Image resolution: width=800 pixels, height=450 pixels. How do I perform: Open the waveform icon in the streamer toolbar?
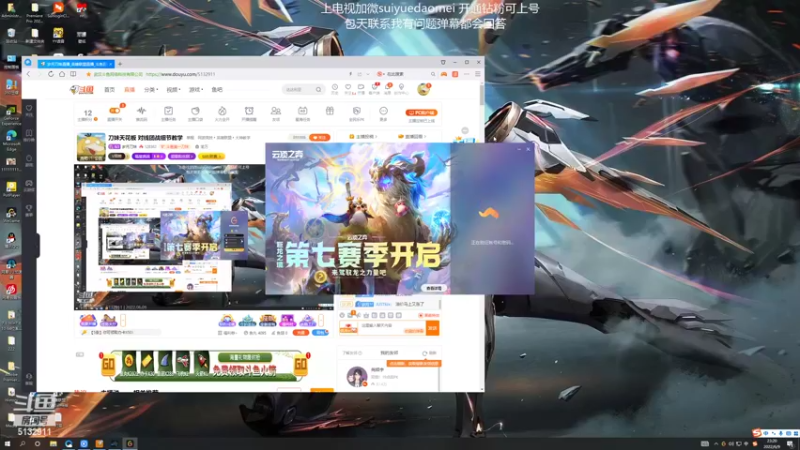[x=141, y=111]
